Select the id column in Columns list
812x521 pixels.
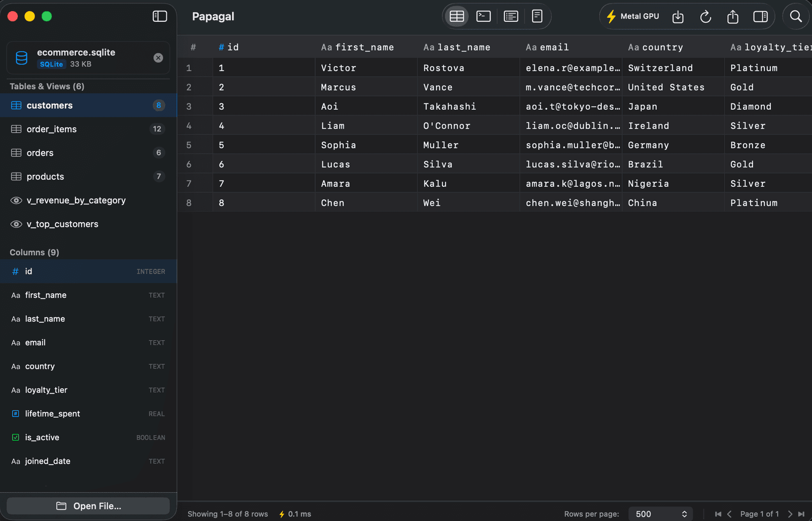pos(88,271)
